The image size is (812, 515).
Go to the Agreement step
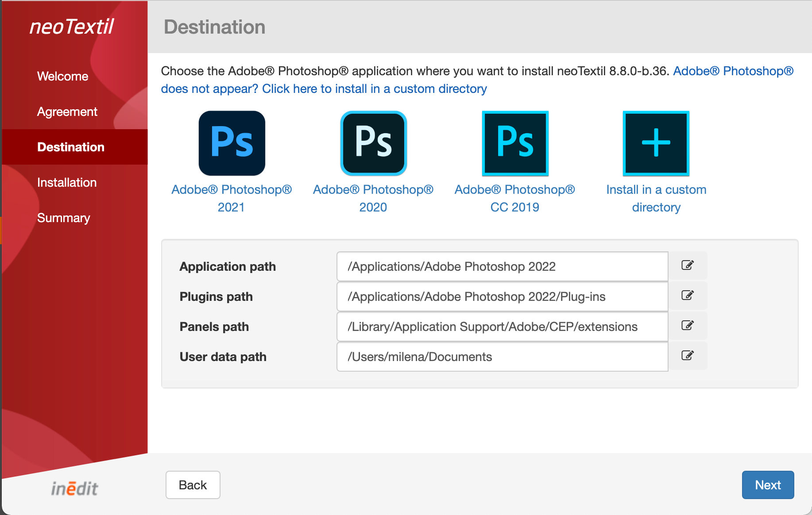67,111
